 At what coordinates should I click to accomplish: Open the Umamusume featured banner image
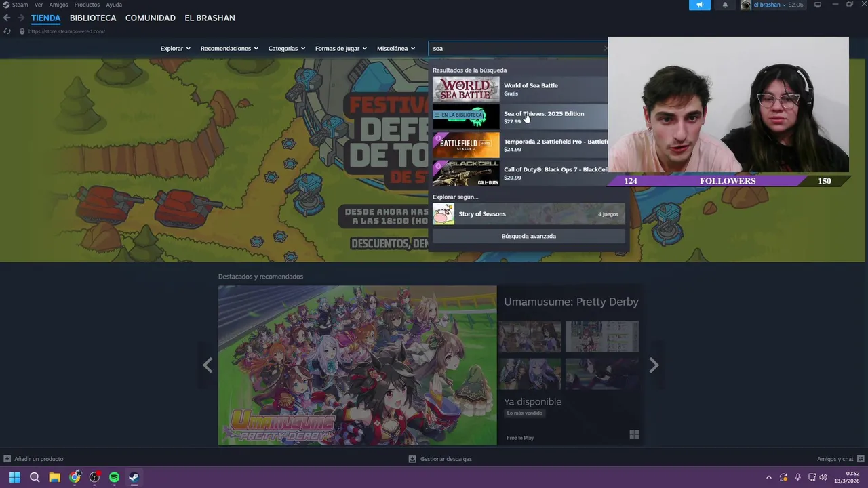(357, 365)
